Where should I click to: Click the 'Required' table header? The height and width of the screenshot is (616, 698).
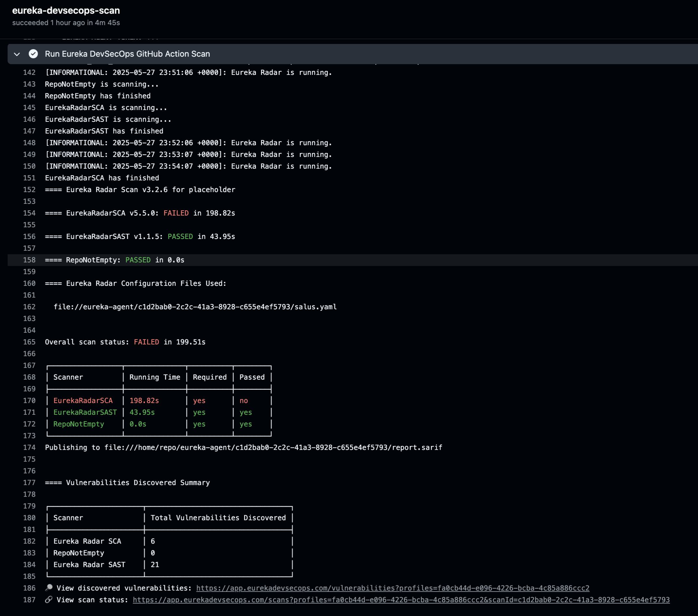tap(210, 377)
